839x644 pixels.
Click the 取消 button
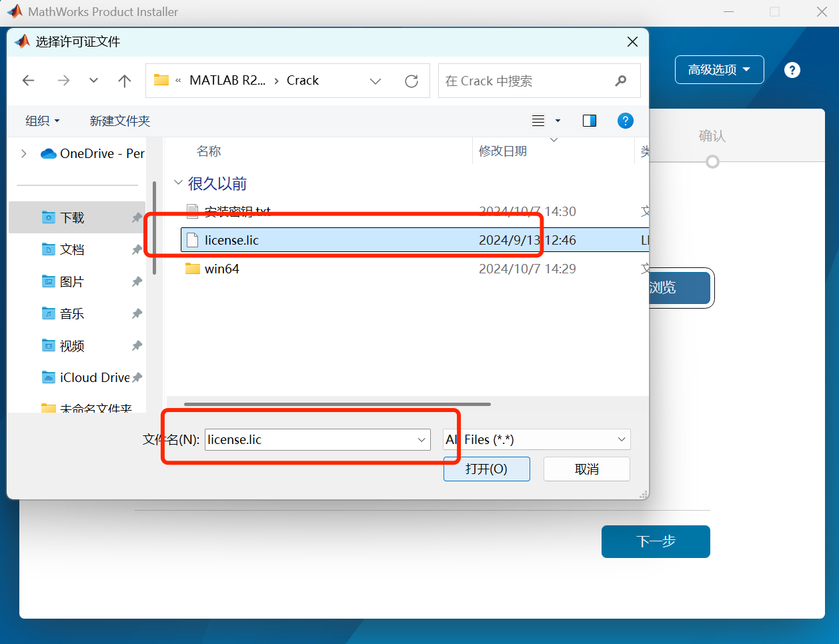pos(587,469)
